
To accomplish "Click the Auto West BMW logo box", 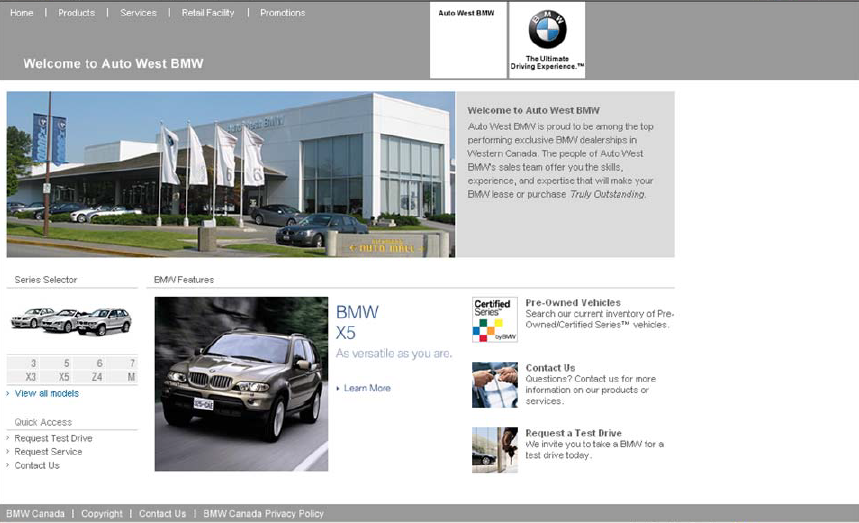I will 468,40.
